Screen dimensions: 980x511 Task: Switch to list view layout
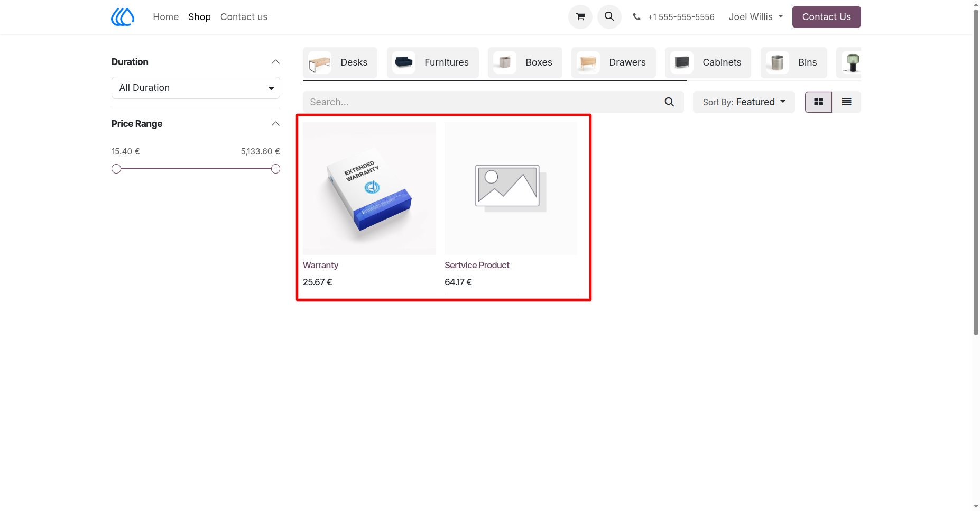(x=846, y=102)
